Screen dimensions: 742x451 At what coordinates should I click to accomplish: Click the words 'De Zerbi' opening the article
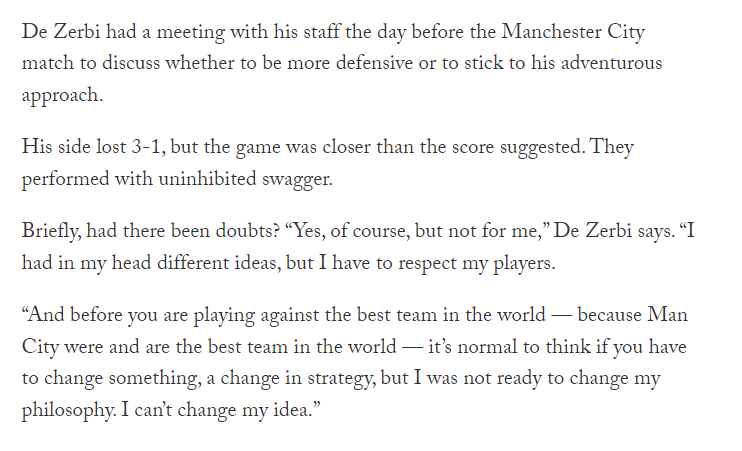coord(61,32)
